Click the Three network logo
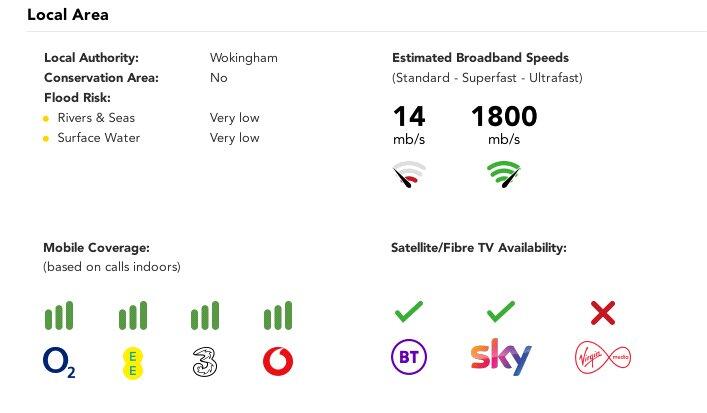Viewport: 707px width, 413px height. [205, 362]
